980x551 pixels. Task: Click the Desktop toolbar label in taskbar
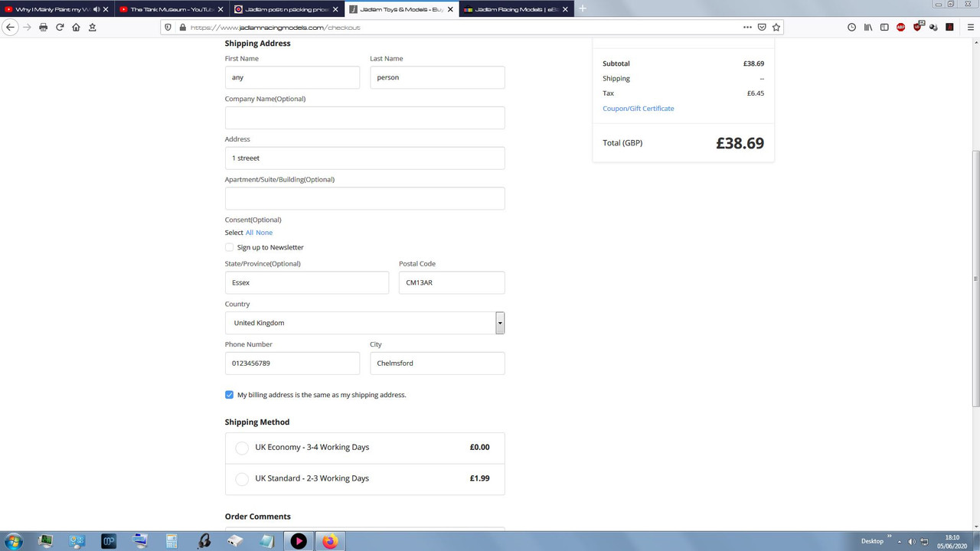tap(872, 541)
